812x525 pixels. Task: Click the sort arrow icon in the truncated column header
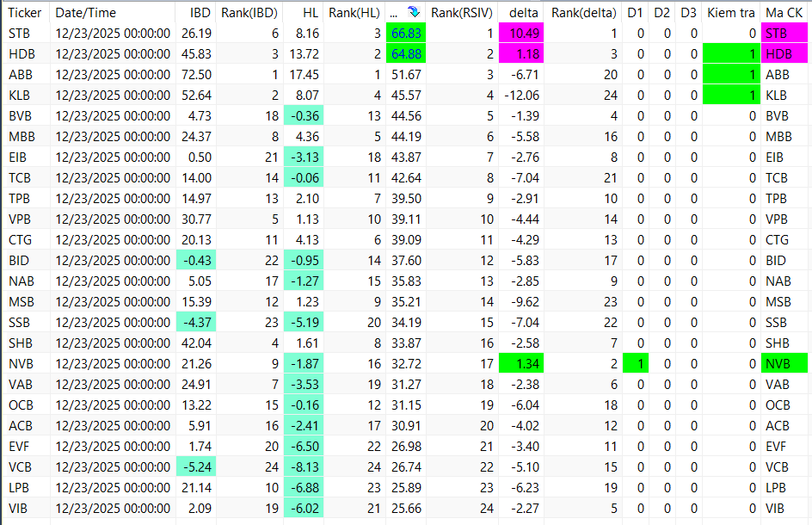pos(413,12)
